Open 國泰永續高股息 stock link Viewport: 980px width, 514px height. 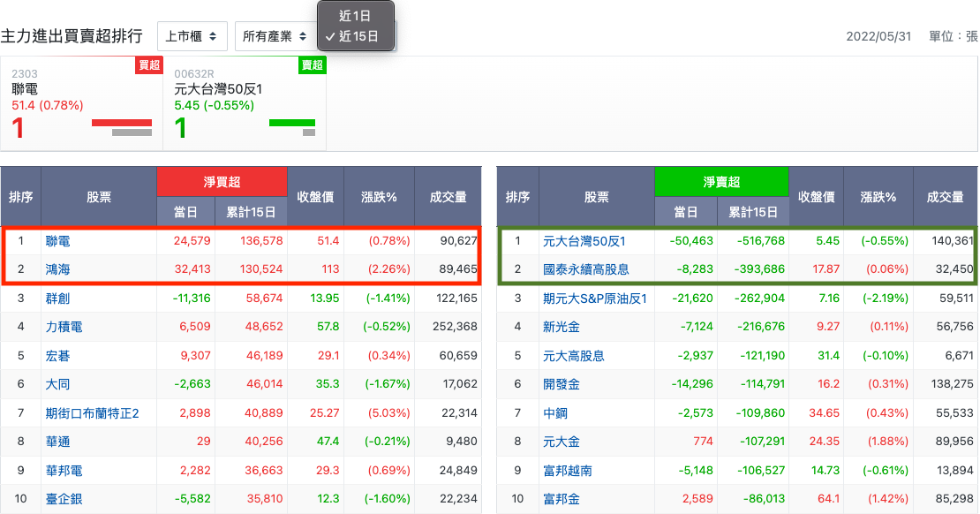tap(585, 269)
